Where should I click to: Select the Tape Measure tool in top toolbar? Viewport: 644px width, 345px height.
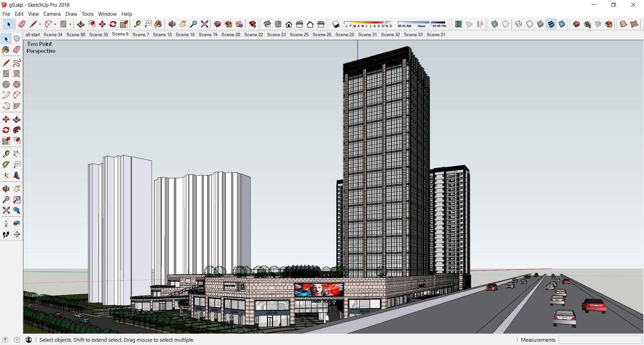pos(137,24)
